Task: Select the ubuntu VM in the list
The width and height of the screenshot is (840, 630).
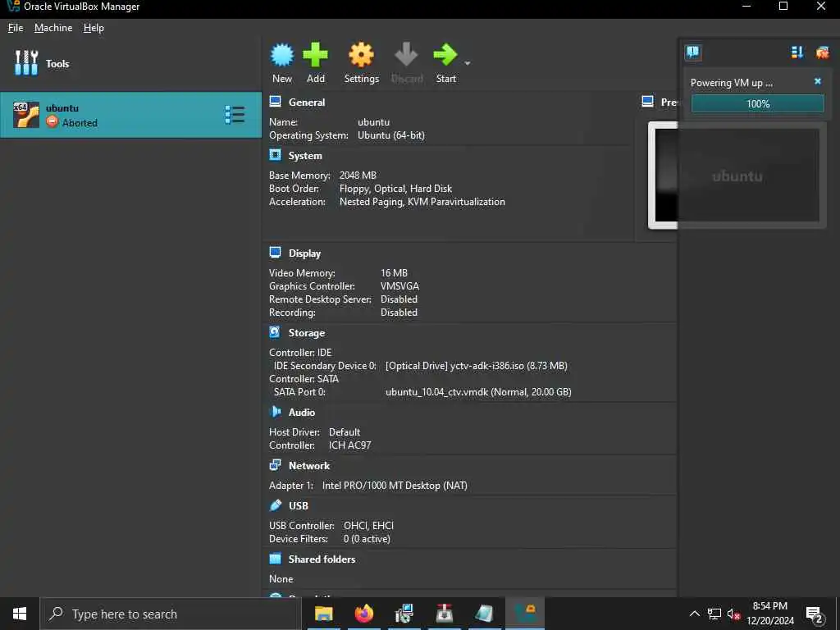Action: coord(130,115)
